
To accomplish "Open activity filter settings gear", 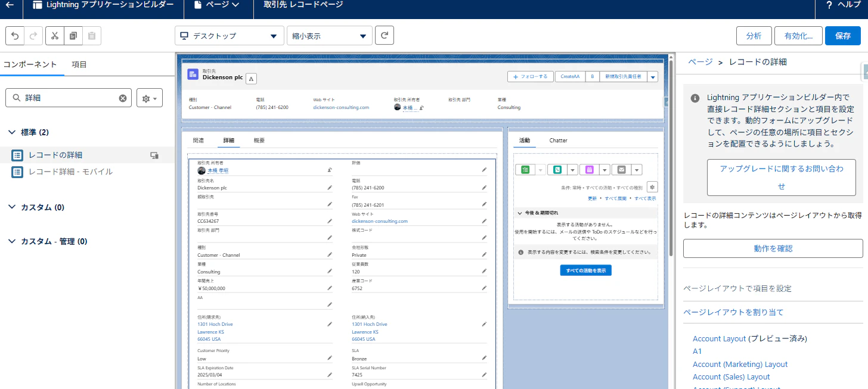I will pyautogui.click(x=652, y=187).
